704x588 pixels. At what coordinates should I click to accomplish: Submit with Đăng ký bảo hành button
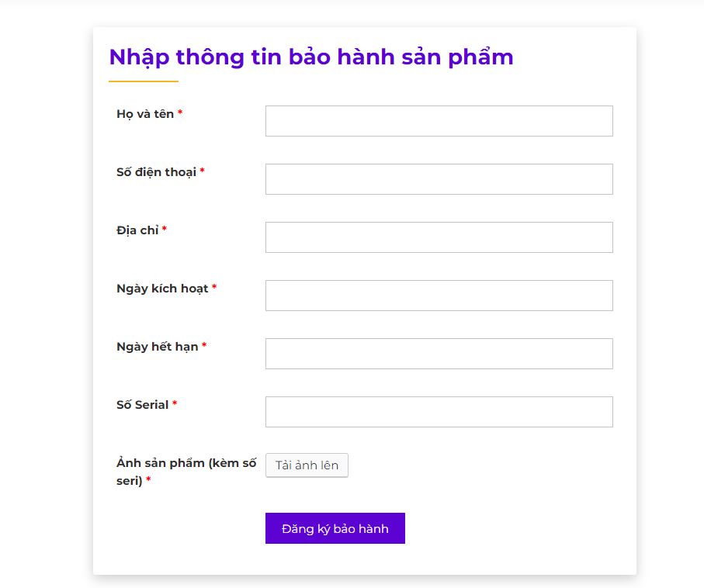click(x=335, y=528)
